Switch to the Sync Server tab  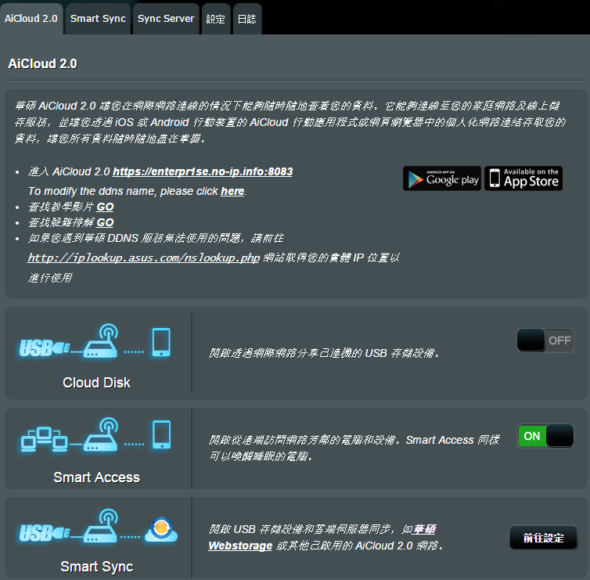(x=166, y=18)
